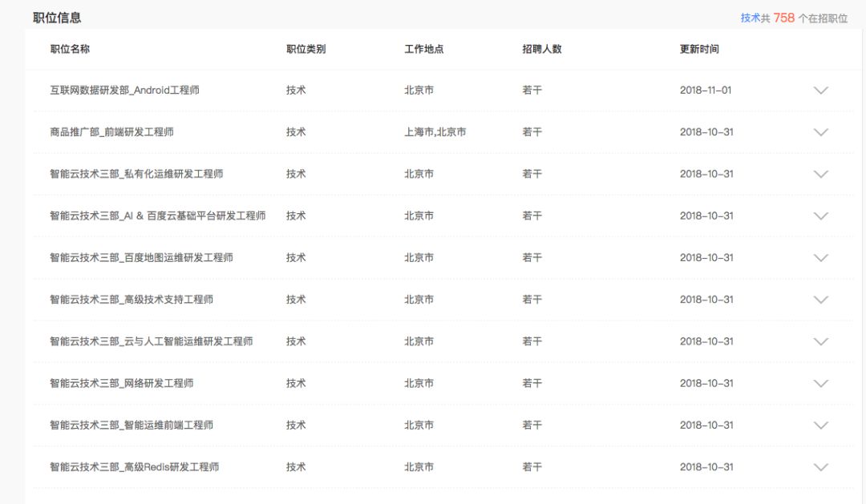Image resolution: width=866 pixels, height=504 pixels.
Task: Expand the AI & 百度云基础平台研发工程师 chevron
Action: coord(820,216)
